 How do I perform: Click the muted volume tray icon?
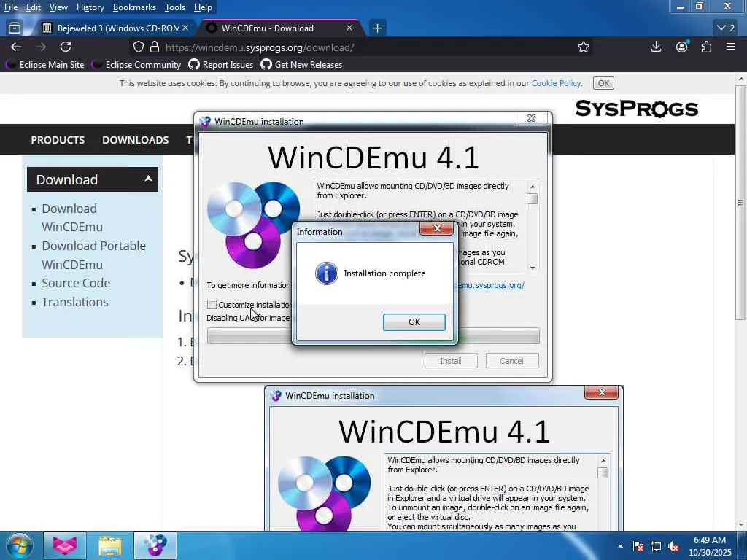(x=673, y=546)
